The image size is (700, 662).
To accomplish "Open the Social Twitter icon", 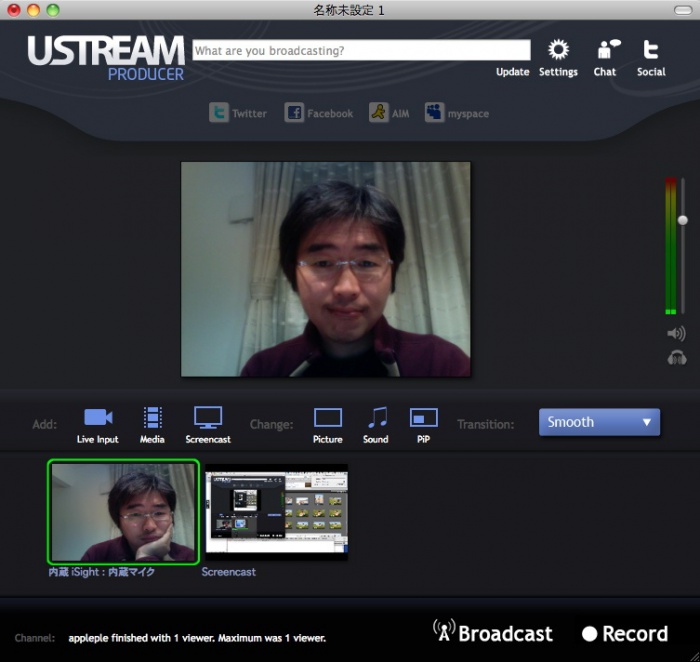I will 650,50.
